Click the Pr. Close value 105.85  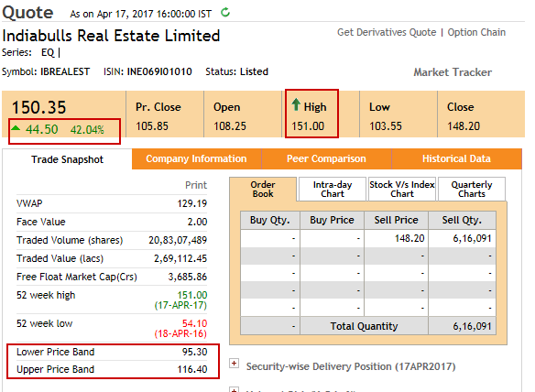(x=152, y=126)
